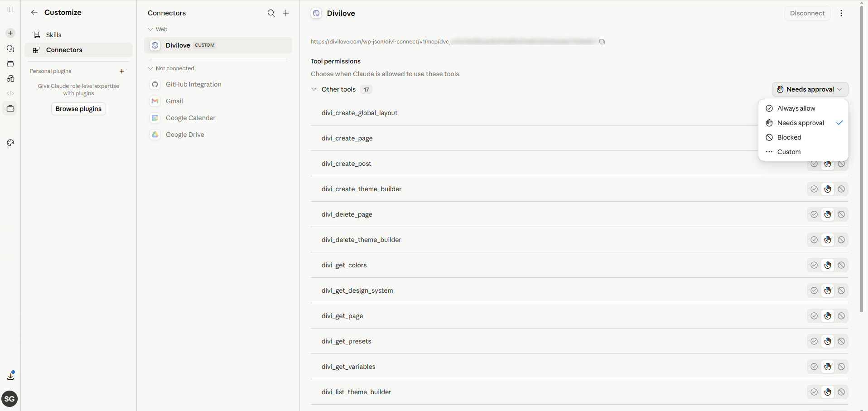Viewport: 868px width, 411px height.
Task: Go back using arrow beside Customize
Action: point(34,12)
